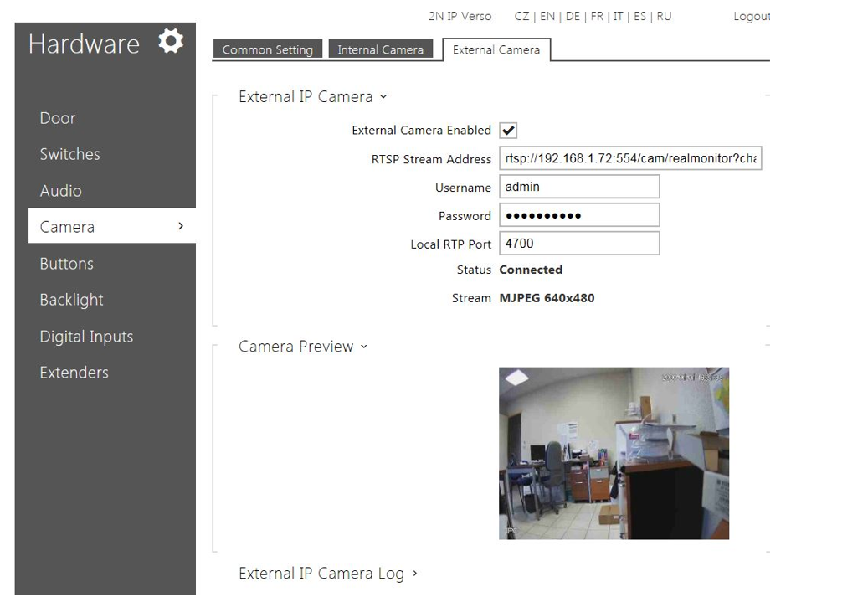The height and width of the screenshot is (602, 868).
Task: Open the Door menu item
Action: 58,118
